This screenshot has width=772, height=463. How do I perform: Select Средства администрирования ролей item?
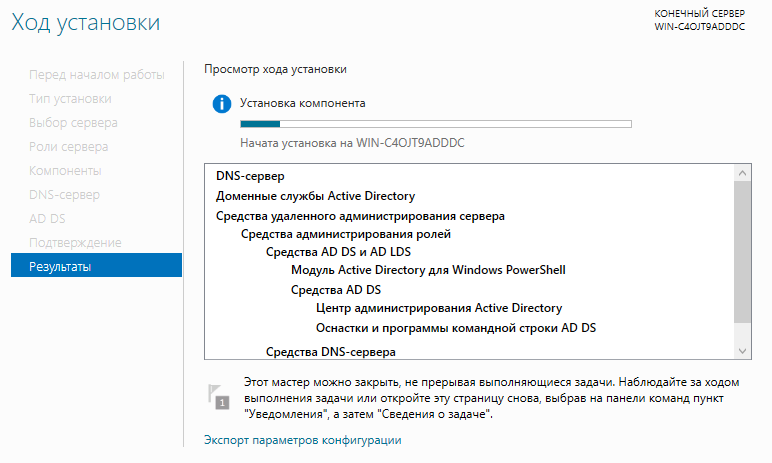click(x=346, y=234)
